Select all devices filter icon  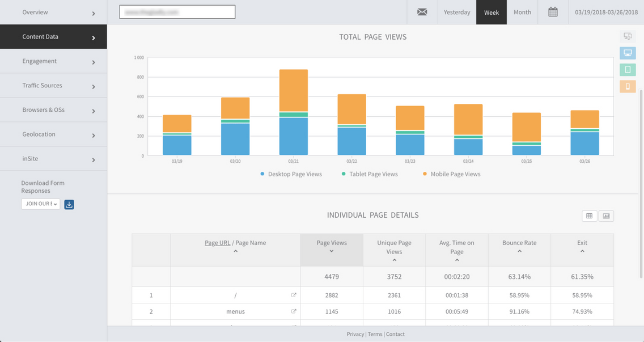pos(628,36)
